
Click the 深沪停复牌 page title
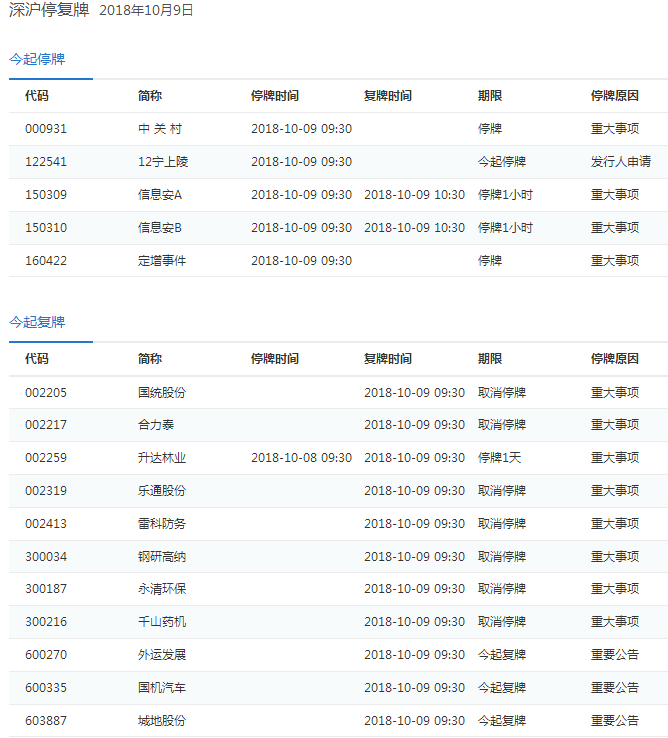pyautogui.click(x=48, y=11)
